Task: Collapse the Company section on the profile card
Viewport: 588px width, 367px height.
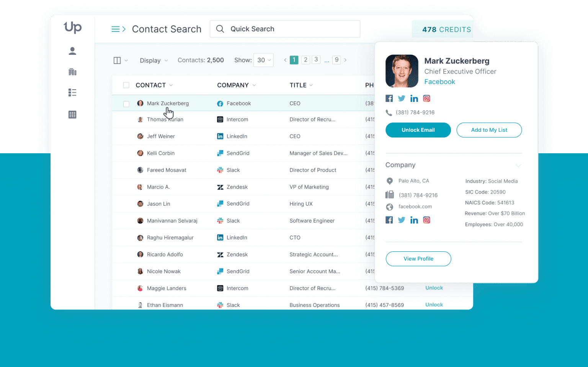Action: click(519, 165)
